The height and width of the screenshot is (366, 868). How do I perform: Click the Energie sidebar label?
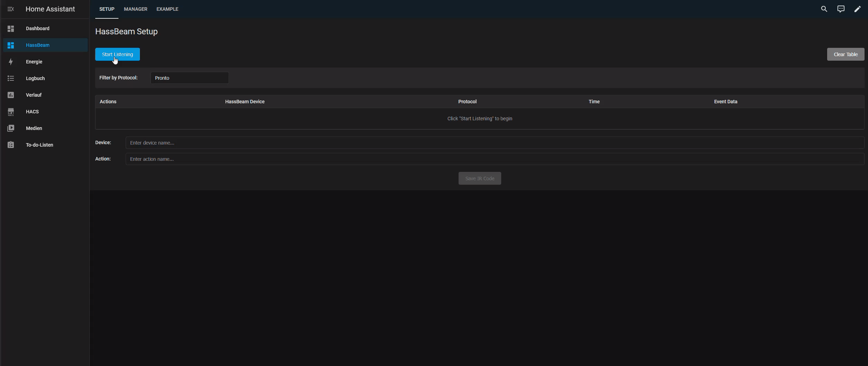tap(34, 62)
